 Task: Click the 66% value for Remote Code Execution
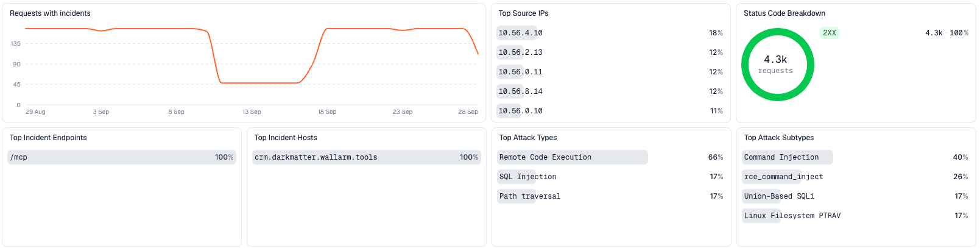click(x=716, y=157)
